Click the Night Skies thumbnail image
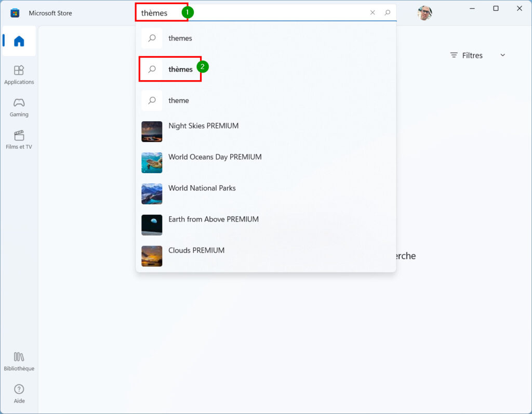This screenshot has height=414, width=532. (152, 132)
